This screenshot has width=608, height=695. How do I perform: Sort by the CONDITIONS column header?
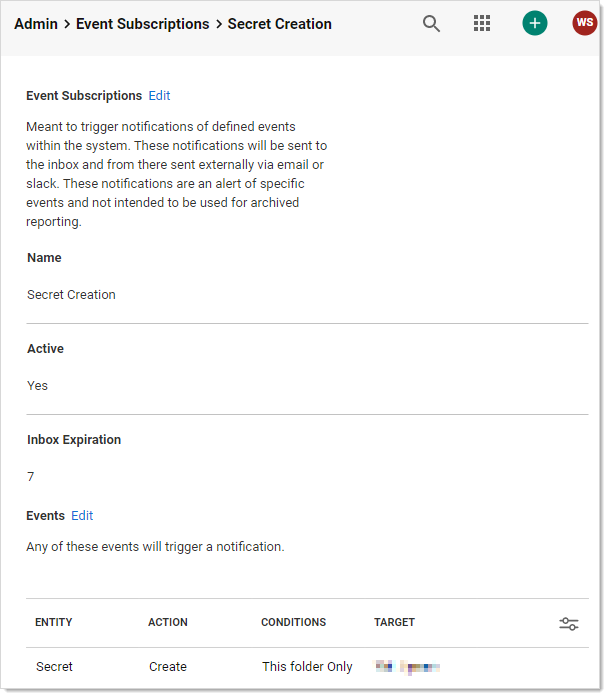tap(293, 622)
